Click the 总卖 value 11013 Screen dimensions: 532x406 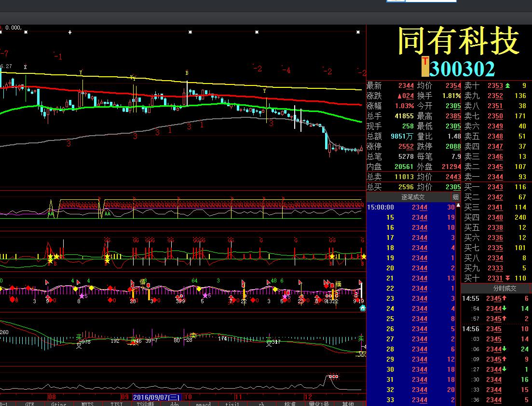(404, 177)
